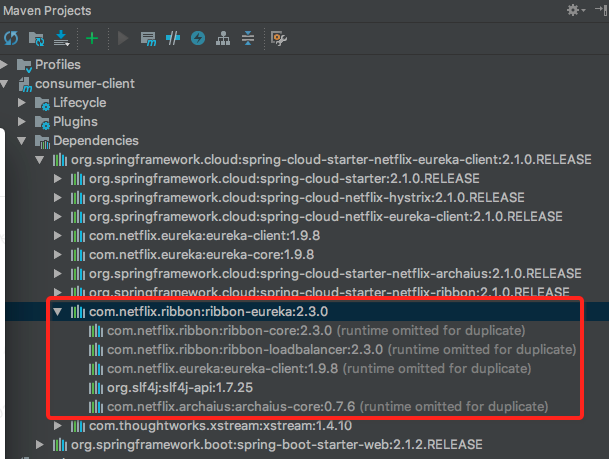Select eureka-client:1.9.8 omitted duplicate row
The width and height of the screenshot is (609, 459).
[x=319, y=369]
